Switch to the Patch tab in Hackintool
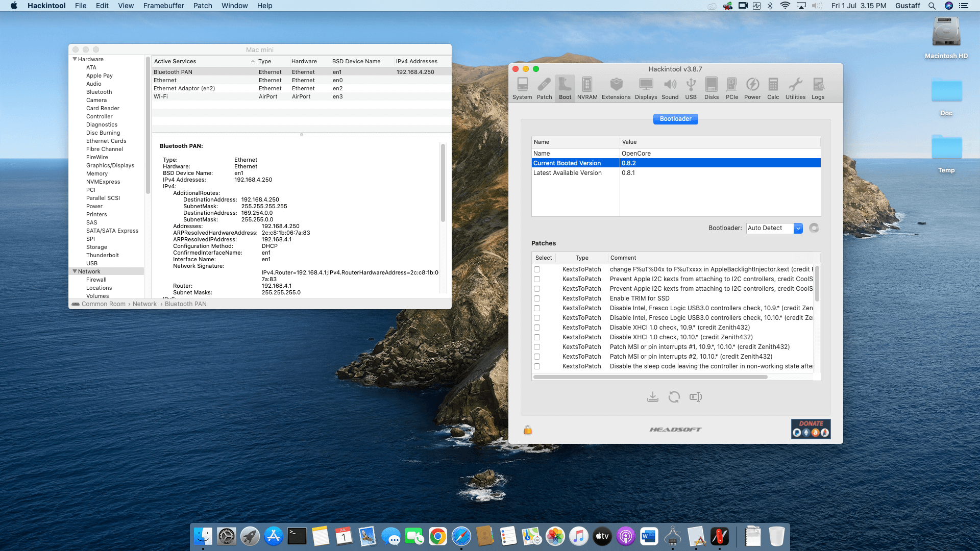Viewport: 980px width, 551px height. 544,88
